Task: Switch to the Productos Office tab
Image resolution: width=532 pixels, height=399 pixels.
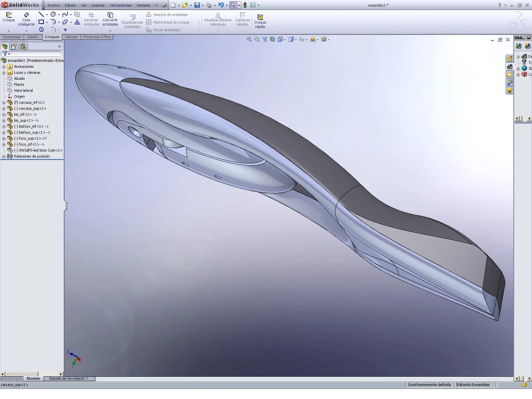Action: (x=97, y=37)
